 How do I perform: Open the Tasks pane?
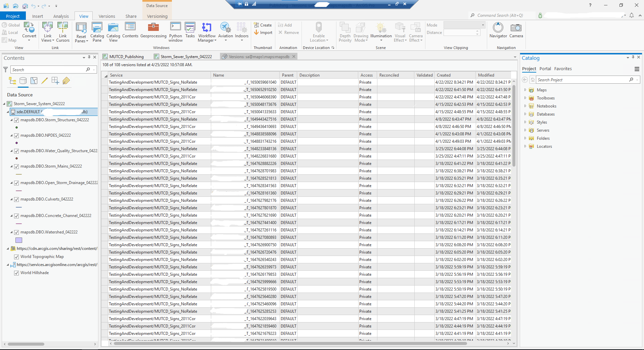pos(190,32)
